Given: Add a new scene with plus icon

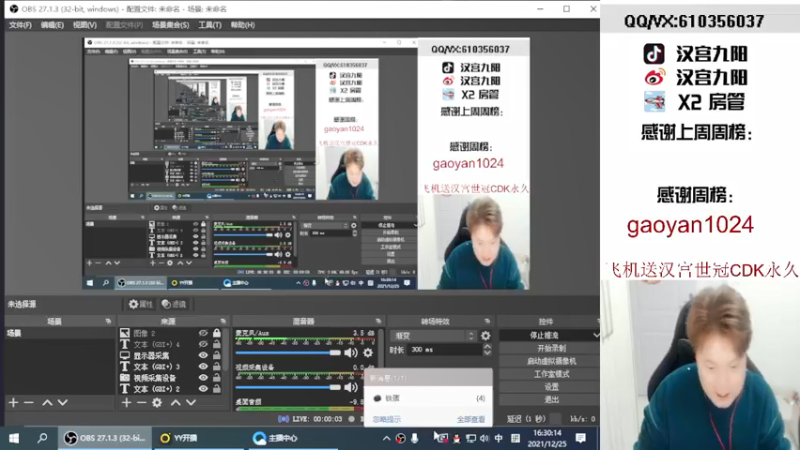Looking at the screenshot, I should [x=13, y=403].
